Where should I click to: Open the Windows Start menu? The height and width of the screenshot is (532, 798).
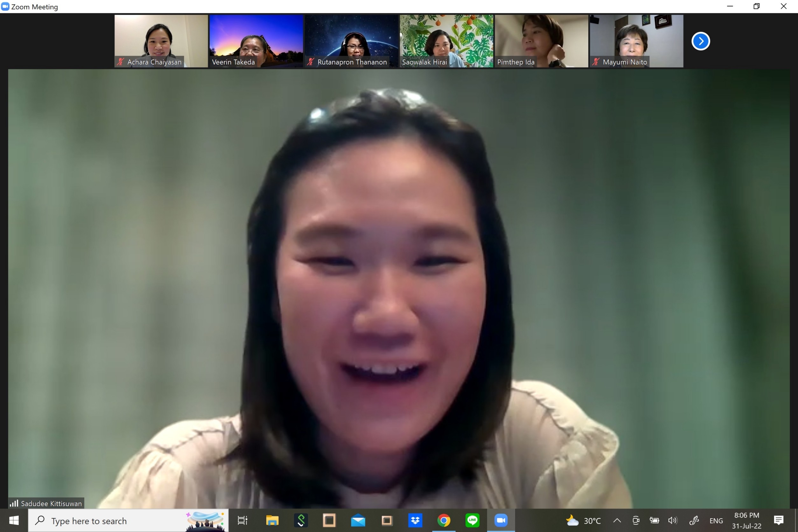14,521
